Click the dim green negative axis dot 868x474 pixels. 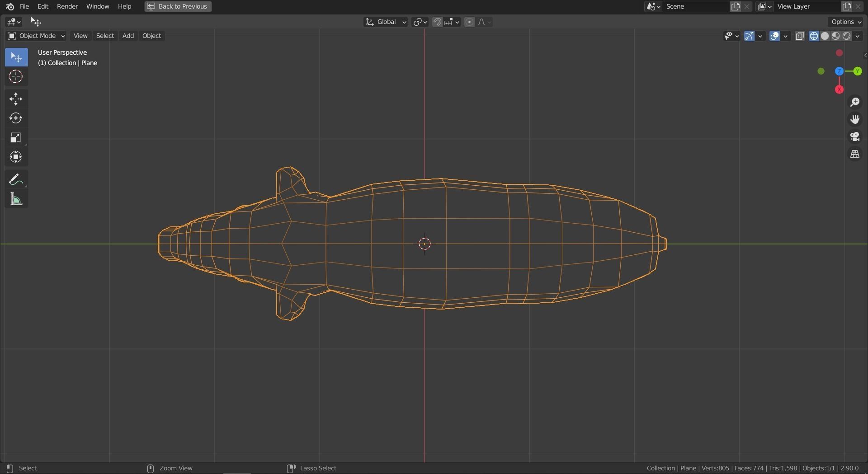(x=821, y=71)
